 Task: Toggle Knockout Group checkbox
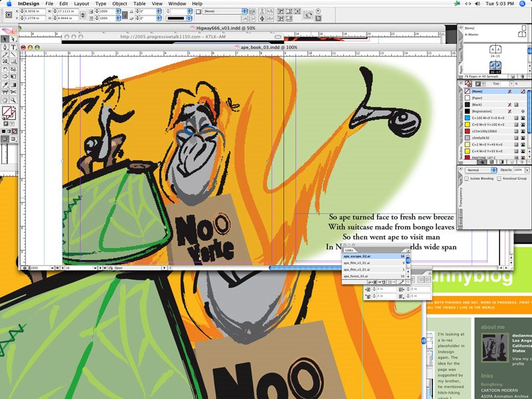(x=499, y=178)
